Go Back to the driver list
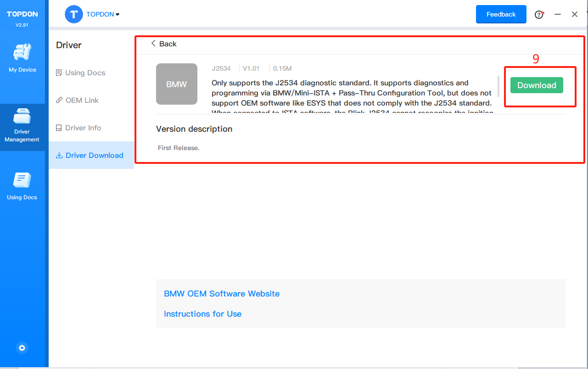The height and width of the screenshot is (369, 588). (x=164, y=44)
